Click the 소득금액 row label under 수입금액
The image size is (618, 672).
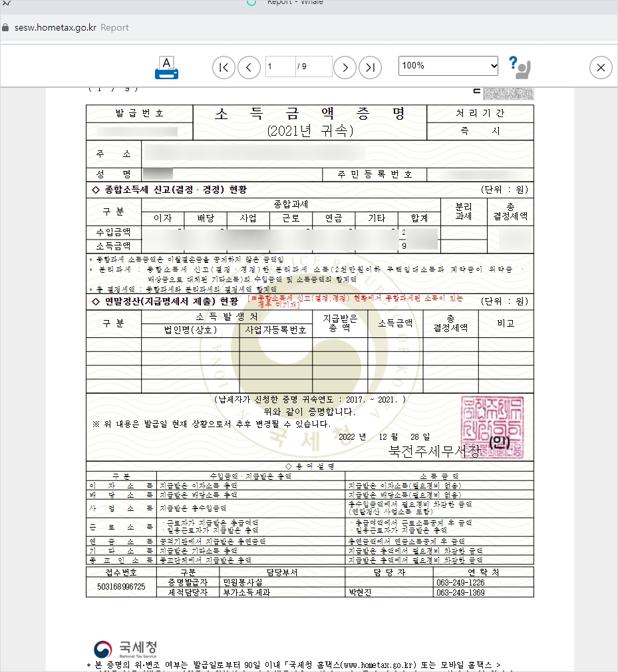114,246
